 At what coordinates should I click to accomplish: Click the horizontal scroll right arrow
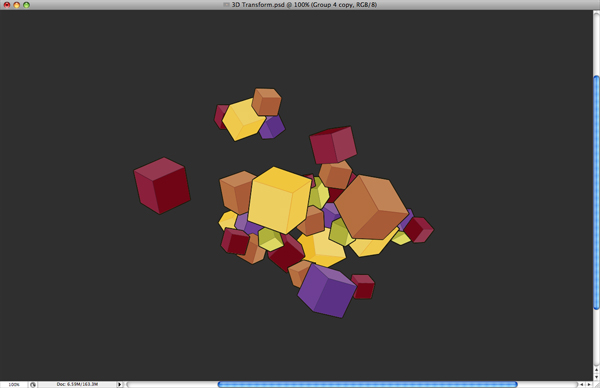[x=589, y=385]
